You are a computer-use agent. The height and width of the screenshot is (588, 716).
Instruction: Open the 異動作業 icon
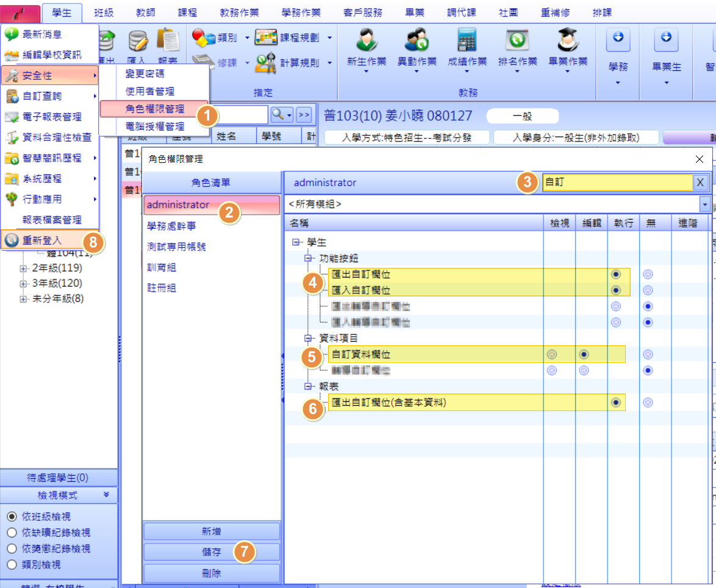pos(417,40)
